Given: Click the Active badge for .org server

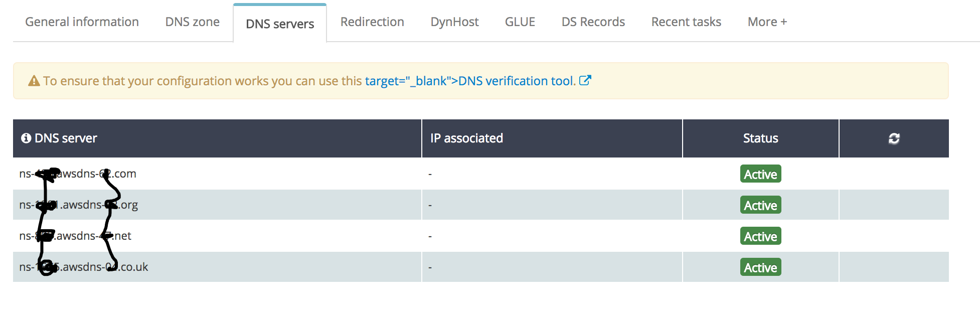Looking at the screenshot, I should point(760,205).
